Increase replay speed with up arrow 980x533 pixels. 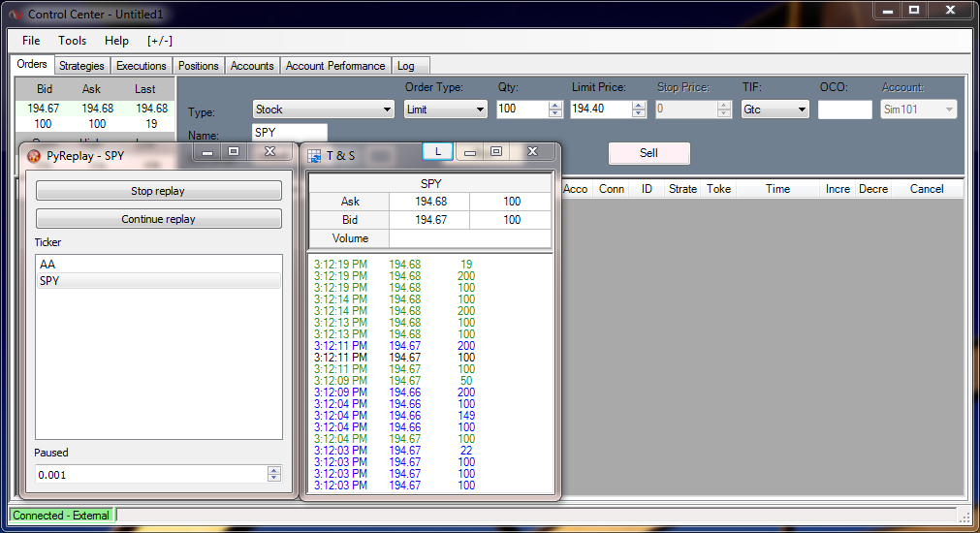point(273,470)
